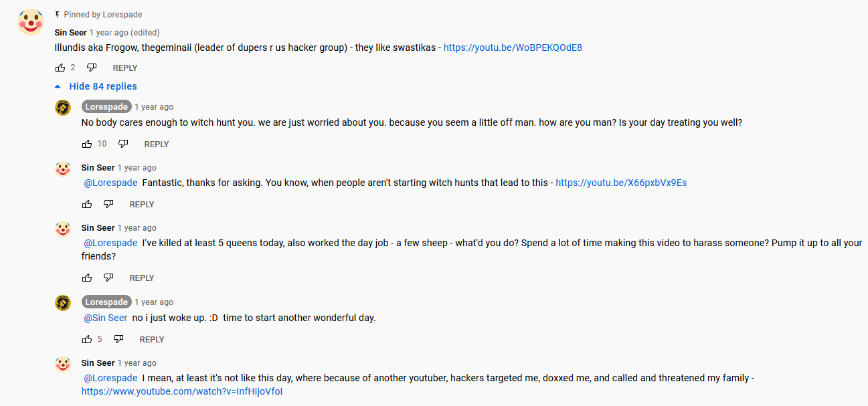The height and width of the screenshot is (406, 868).
Task: Click like count 5 on 'just woke up' reply
Action: click(x=100, y=339)
